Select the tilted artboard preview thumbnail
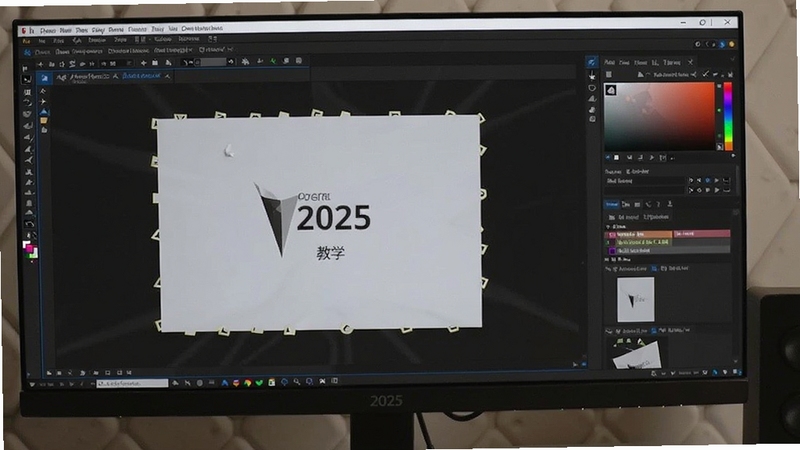This screenshot has width=800, height=450. pyautogui.click(x=637, y=353)
